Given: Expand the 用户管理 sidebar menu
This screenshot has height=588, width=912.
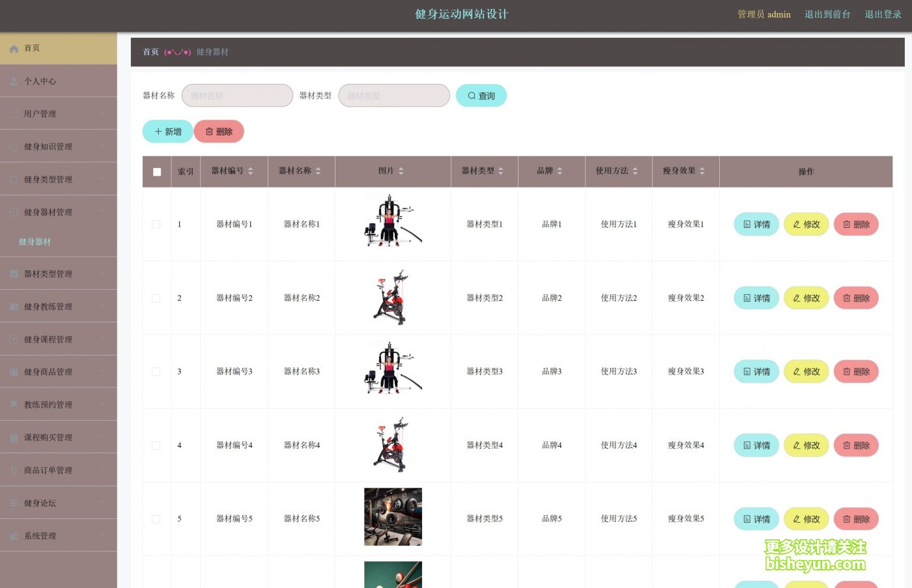Looking at the screenshot, I should point(58,114).
